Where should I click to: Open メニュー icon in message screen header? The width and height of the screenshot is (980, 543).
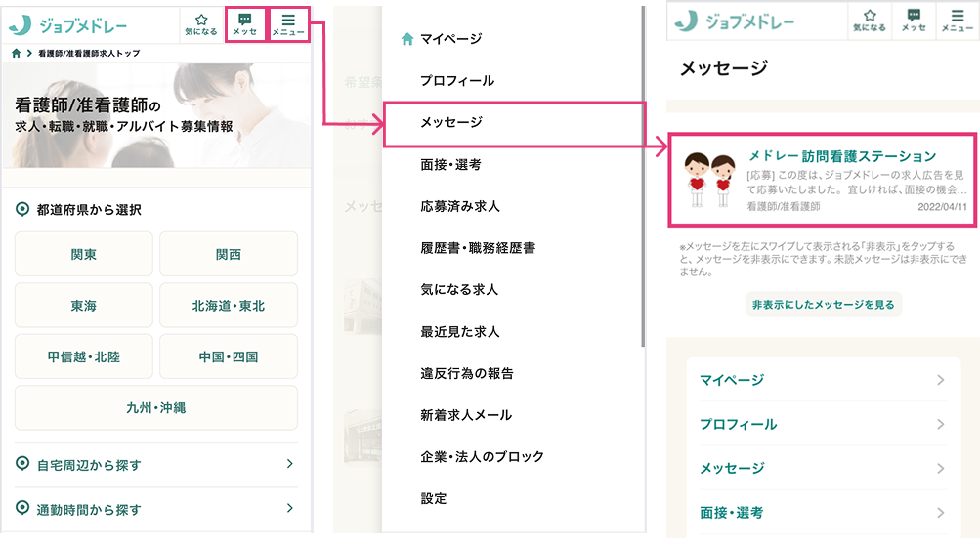[x=958, y=21]
